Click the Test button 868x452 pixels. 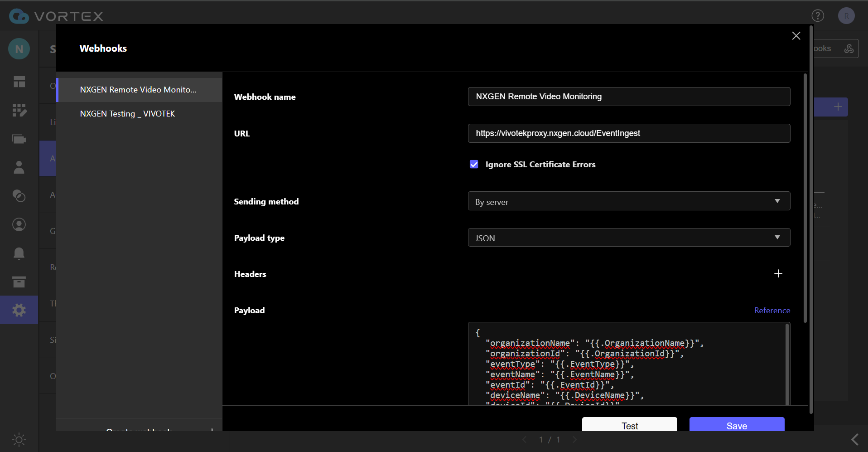click(x=629, y=425)
